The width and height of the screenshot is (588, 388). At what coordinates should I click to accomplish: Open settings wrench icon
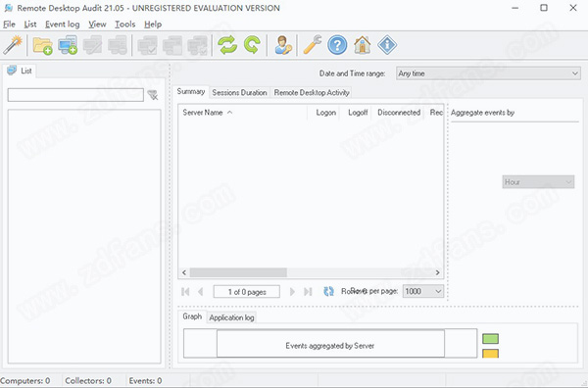[x=313, y=45]
